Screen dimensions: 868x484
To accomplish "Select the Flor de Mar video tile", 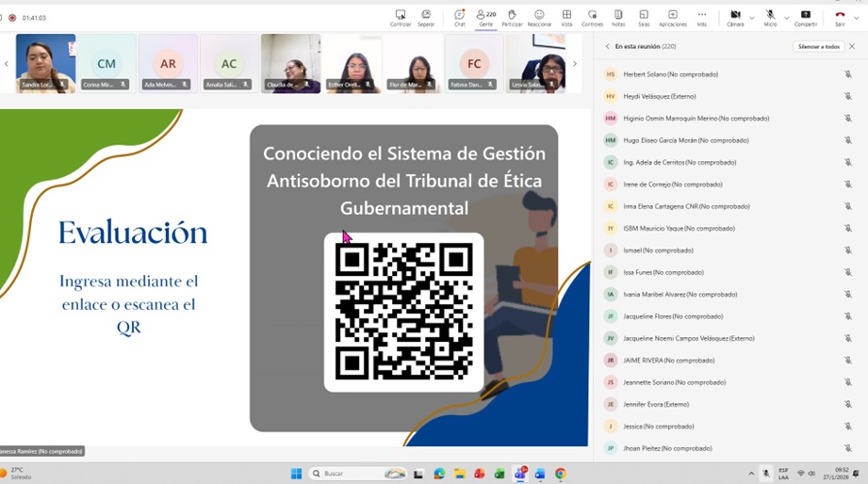I will click(x=413, y=64).
